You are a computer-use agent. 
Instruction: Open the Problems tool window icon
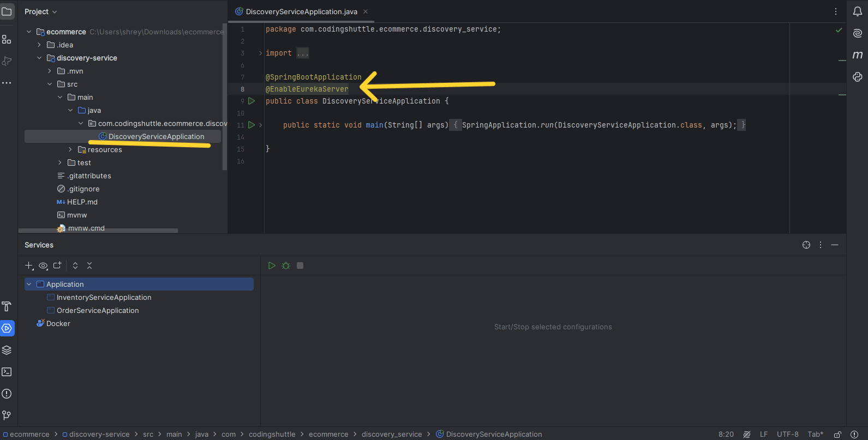[x=7, y=394]
